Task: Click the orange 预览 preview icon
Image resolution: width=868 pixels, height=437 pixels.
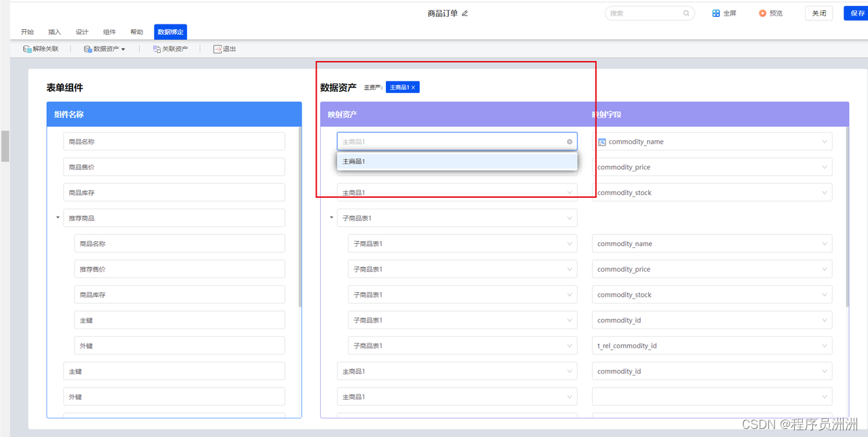Action: tap(762, 13)
